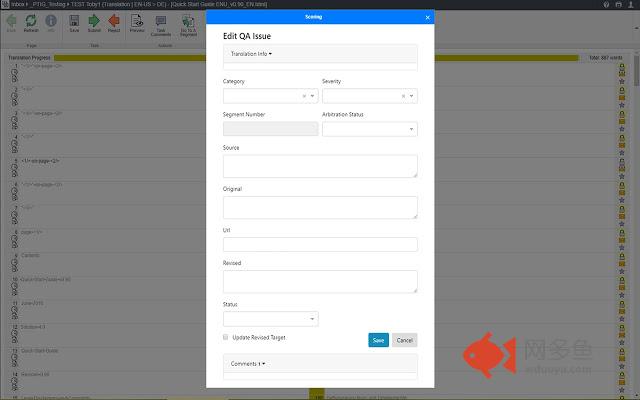Click the comment icon beside segment 2
640x400 pixels.
coord(622,98)
